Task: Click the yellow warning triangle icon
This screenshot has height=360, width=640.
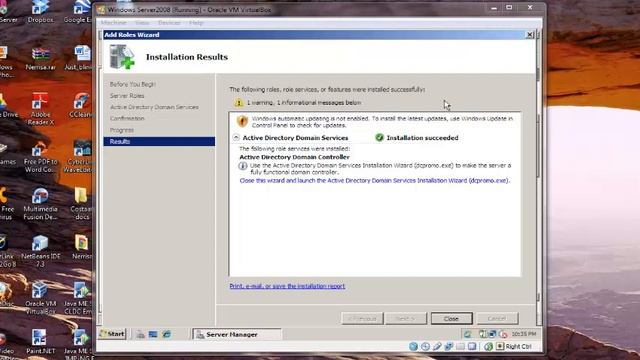Action: tap(239, 103)
